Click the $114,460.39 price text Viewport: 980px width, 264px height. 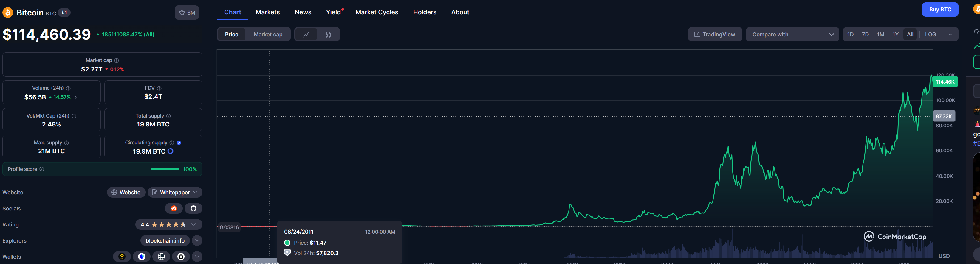click(x=47, y=35)
